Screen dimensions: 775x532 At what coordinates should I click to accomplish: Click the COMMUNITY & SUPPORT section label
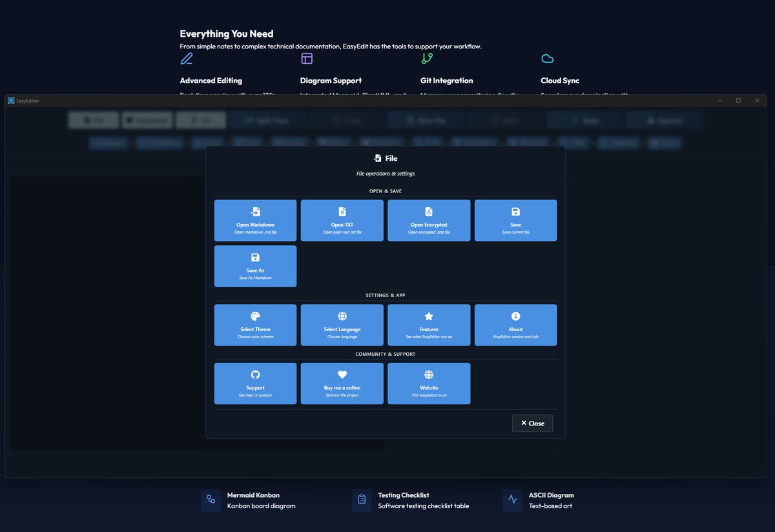[x=386, y=354]
